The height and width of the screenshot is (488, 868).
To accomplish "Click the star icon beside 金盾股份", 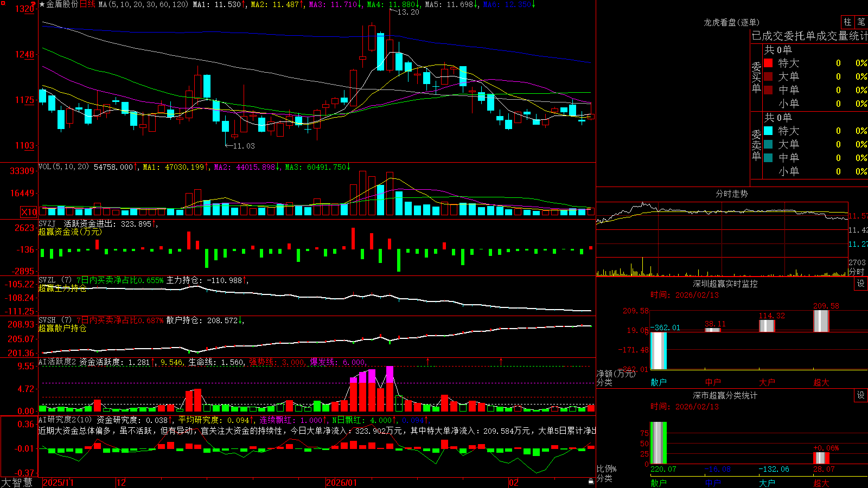I will (42, 4).
